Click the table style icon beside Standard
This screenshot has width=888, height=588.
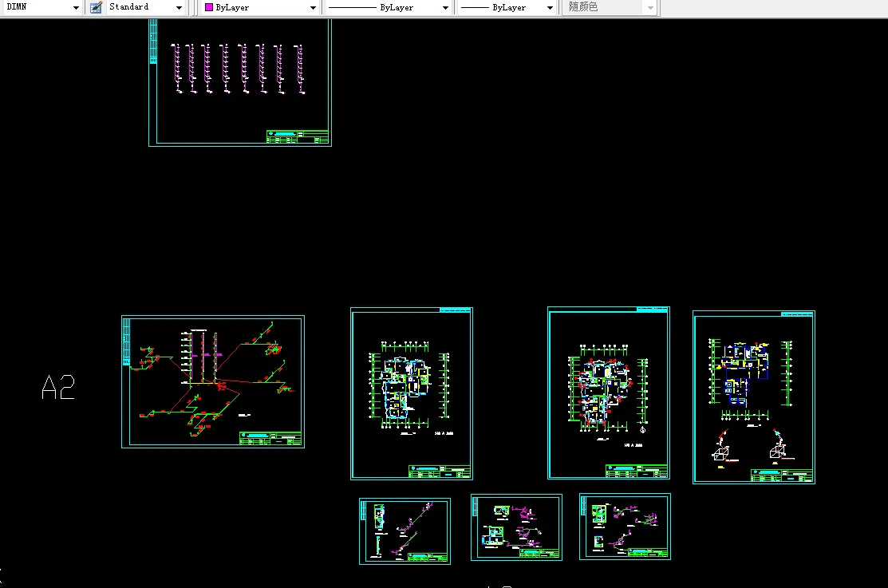97,7
